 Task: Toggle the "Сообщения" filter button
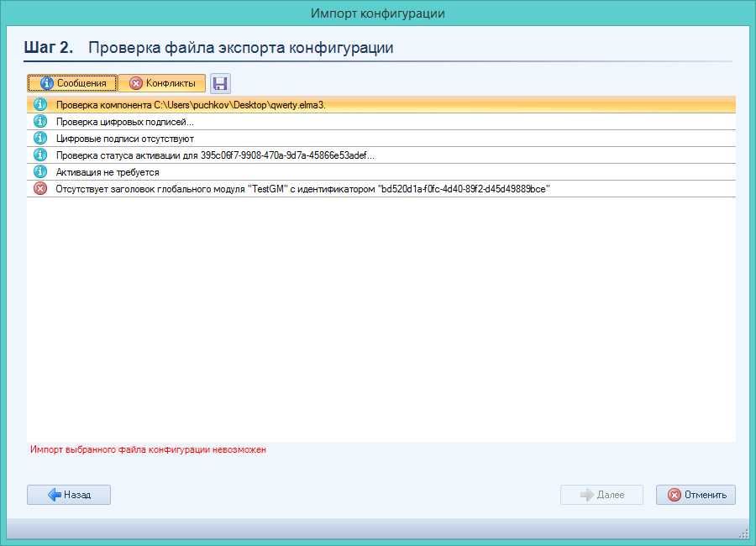(72, 83)
